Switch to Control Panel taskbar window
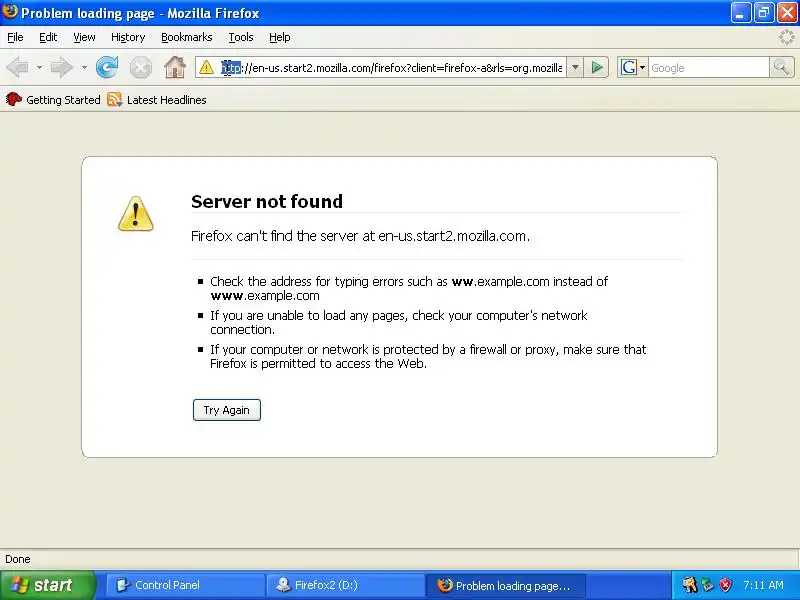800x600 pixels. coord(185,585)
